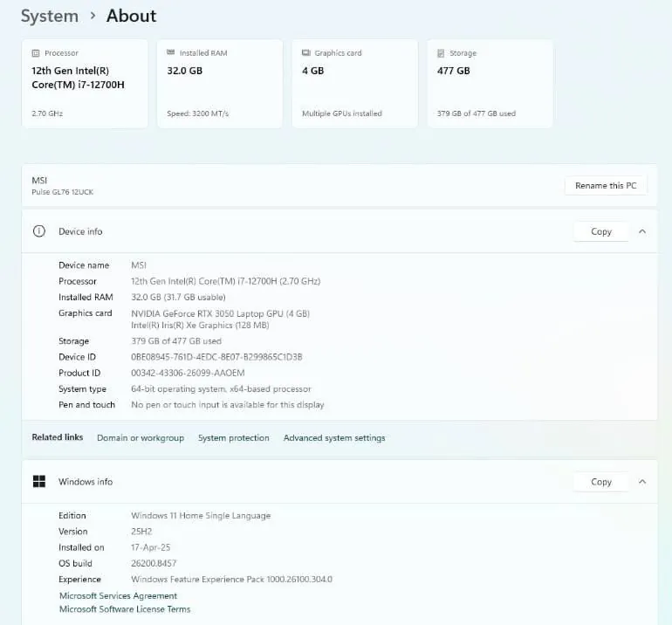Open the 32.0 GB Installed RAM card
This screenshot has width=672, height=625.
tap(220, 84)
